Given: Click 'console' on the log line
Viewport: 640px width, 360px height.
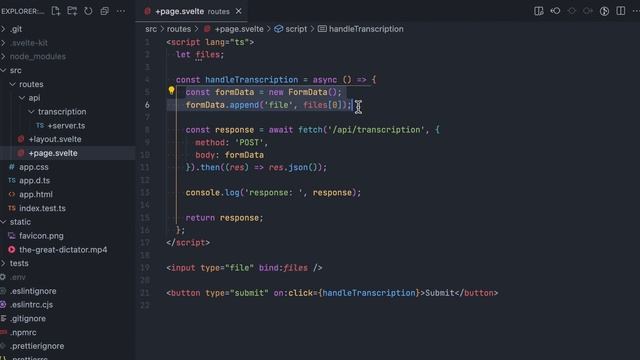Looking at the screenshot, I should click(x=203, y=193).
